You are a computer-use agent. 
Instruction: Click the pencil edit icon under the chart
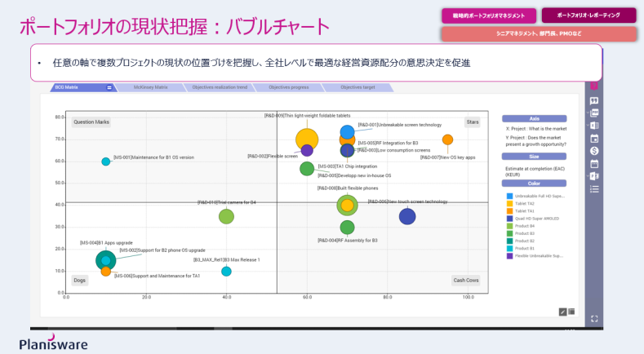coord(562,312)
